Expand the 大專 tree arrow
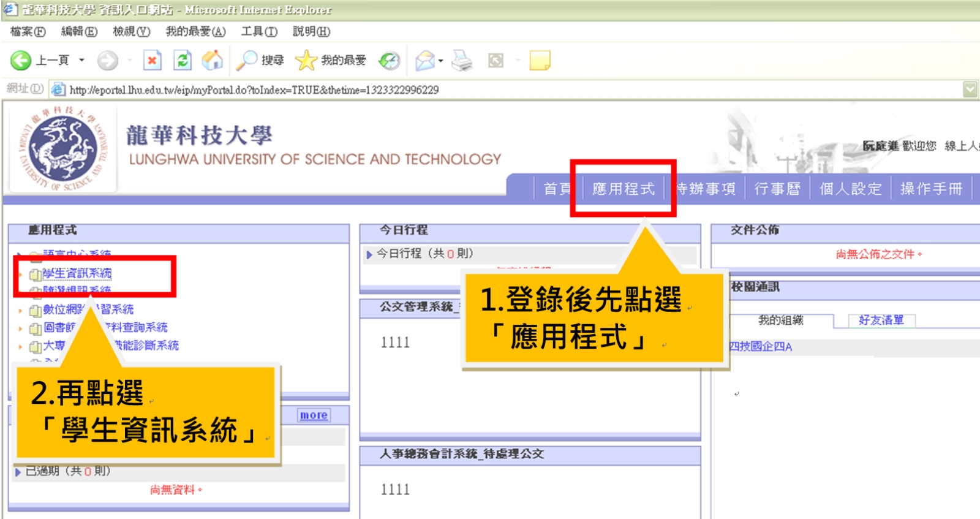 click(x=20, y=347)
